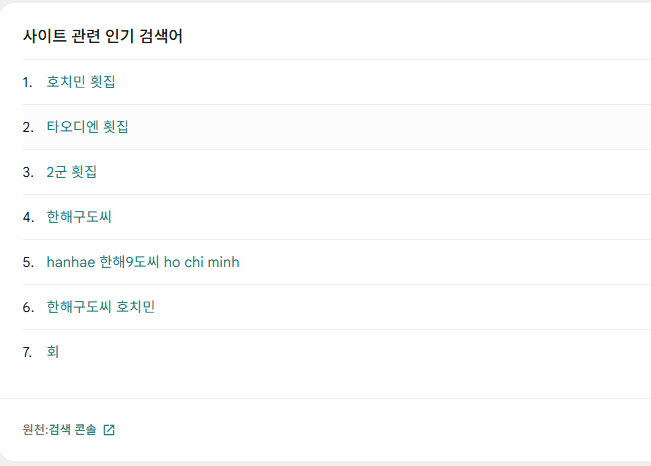Open the 호치민 횟집 search term
The width and height of the screenshot is (651, 466).
click(81, 82)
